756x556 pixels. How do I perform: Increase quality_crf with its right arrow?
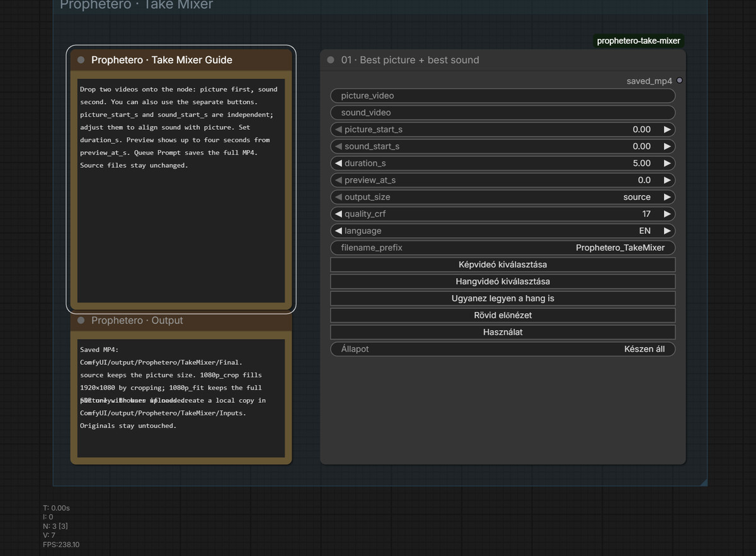(x=667, y=214)
